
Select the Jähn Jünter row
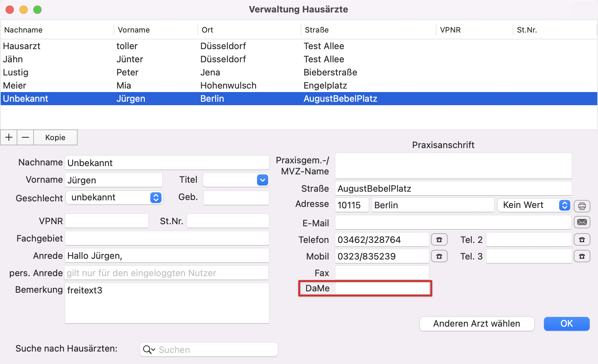pos(299,59)
